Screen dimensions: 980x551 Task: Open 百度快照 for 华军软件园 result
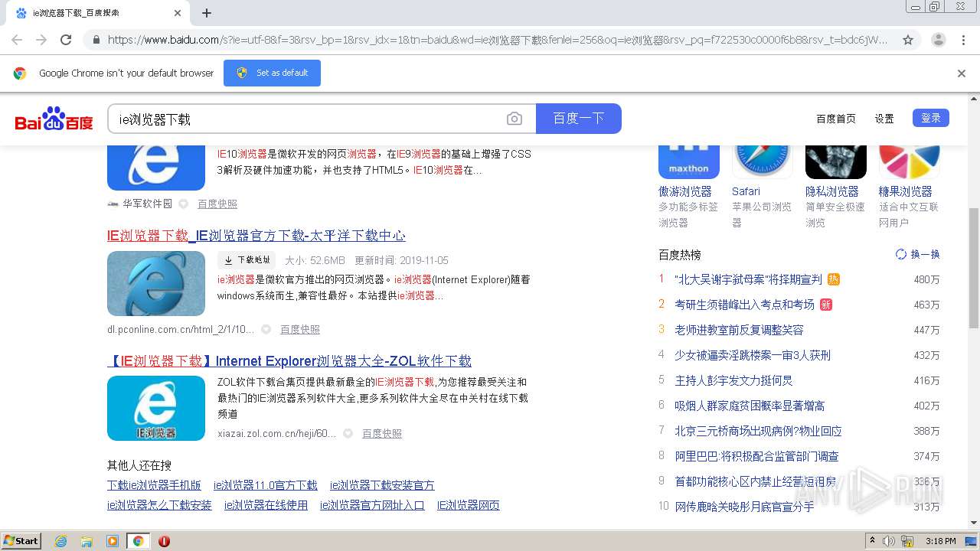(217, 204)
